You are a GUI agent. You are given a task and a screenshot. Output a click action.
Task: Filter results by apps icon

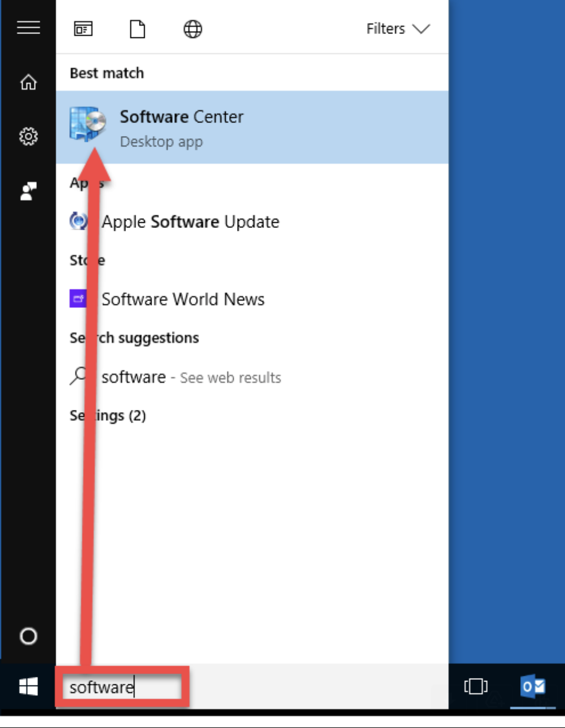(x=83, y=29)
